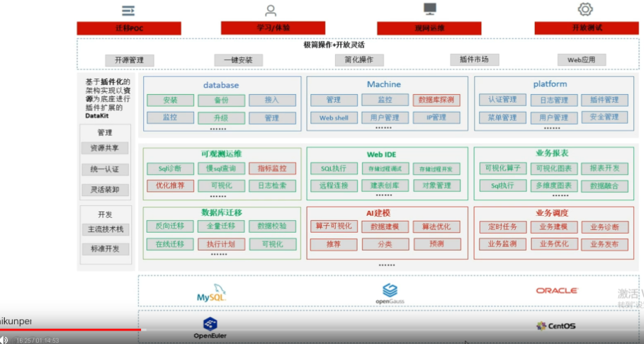
Task: Click the Sql诊断 box
Action: click(x=170, y=168)
